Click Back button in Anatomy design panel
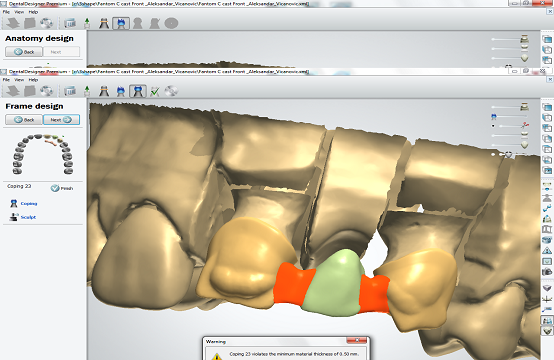Image resolution: width=554 pixels, height=360 pixels. point(24,52)
